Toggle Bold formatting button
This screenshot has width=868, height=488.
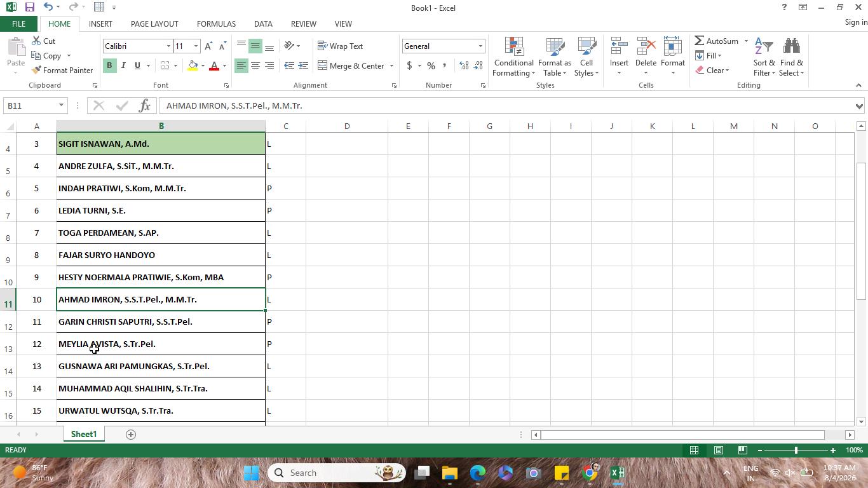tap(109, 65)
